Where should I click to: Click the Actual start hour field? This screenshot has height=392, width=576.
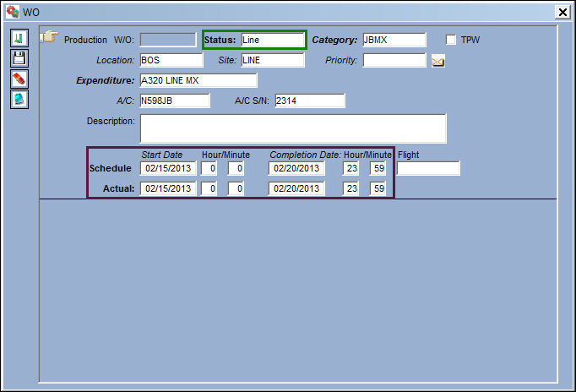pos(209,188)
